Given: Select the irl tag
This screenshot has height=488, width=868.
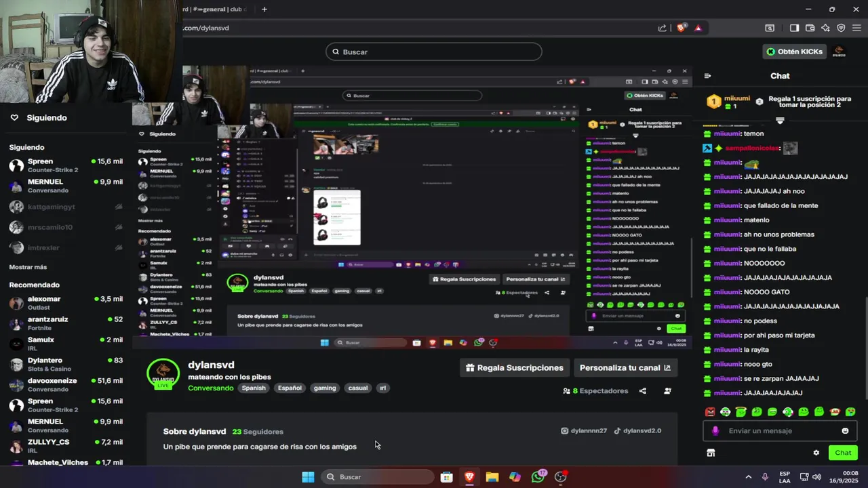Looking at the screenshot, I should pyautogui.click(x=382, y=388).
